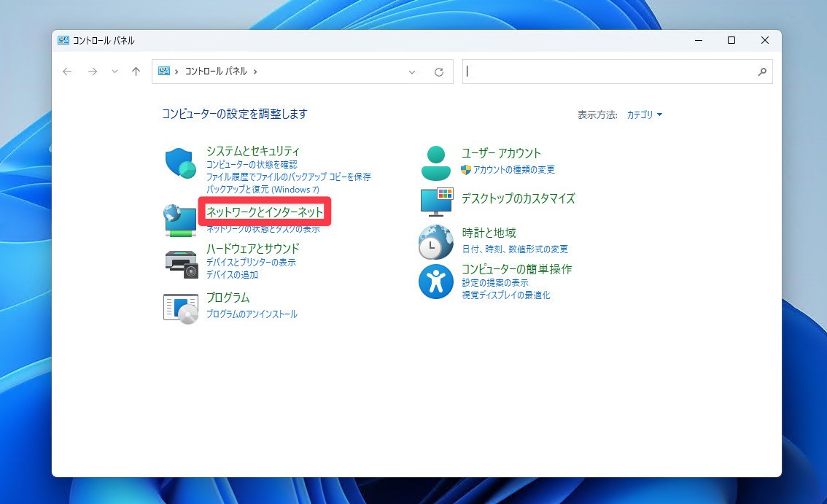Click the Ease of Access icon
Viewport: 827px width, 504px height.
[436, 282]
